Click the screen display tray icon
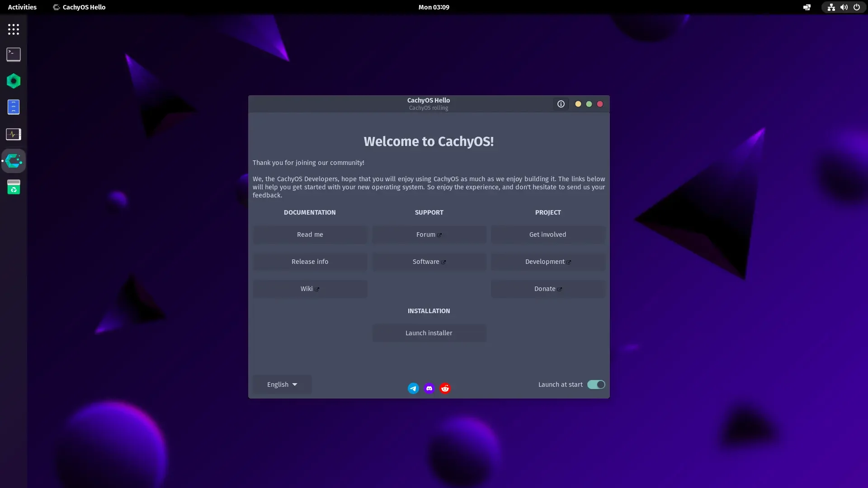The width and height of the screenshot is (868, 488). coord(807,7)
